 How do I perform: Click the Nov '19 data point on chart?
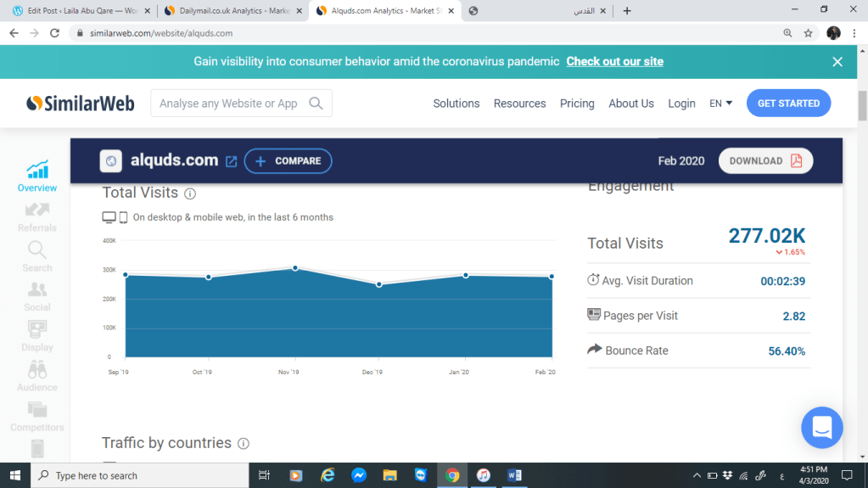pos(295,268)
